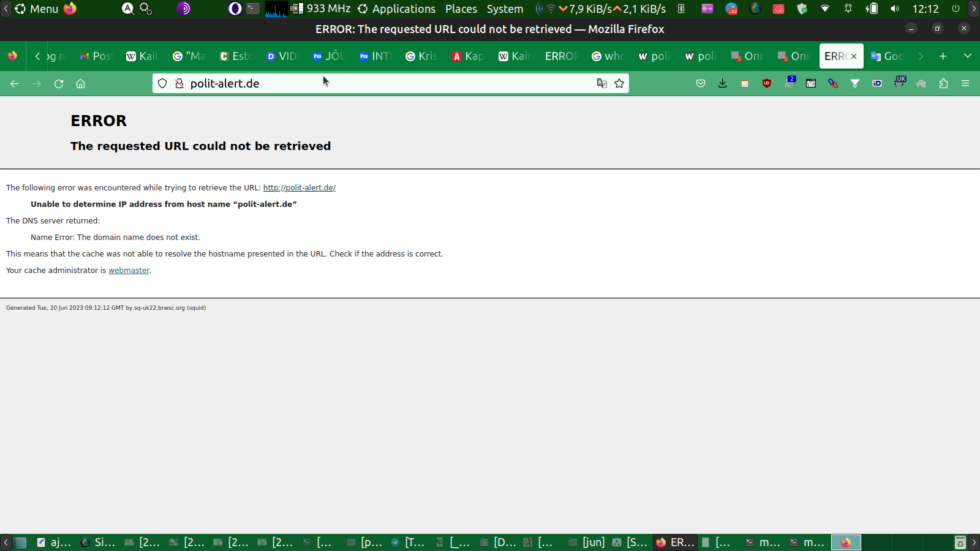Open the uBlock Origin extension
980x551 pixels.
tap(767, 83)
